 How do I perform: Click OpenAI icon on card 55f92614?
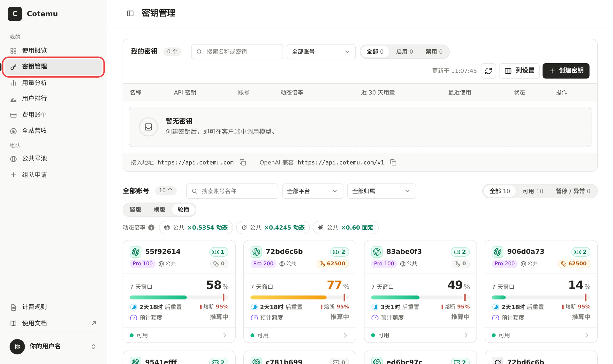click(135, 252)
